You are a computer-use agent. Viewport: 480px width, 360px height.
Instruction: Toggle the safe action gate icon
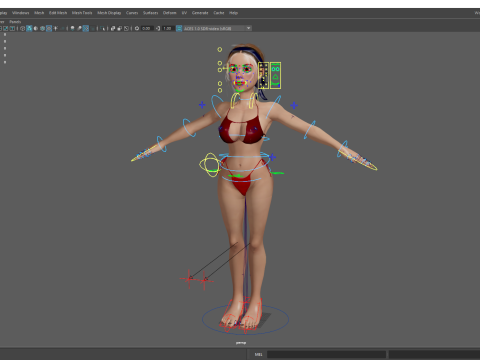point(6,29)
